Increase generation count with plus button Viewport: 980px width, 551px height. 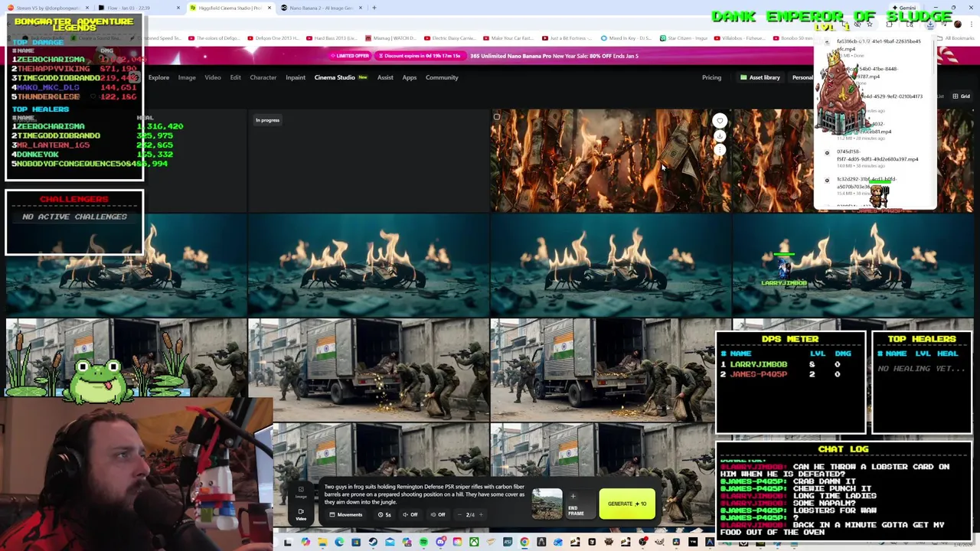point(481,514)
